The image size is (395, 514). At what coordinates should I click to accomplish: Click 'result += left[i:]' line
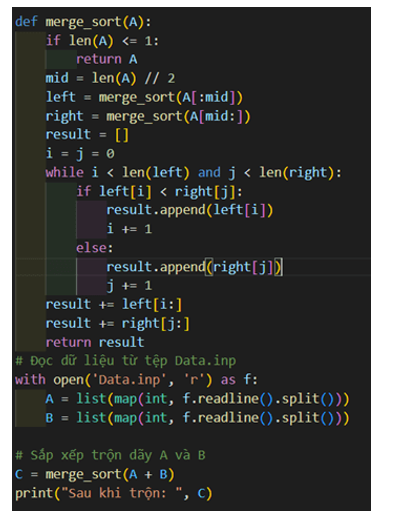tap(114, 305)
